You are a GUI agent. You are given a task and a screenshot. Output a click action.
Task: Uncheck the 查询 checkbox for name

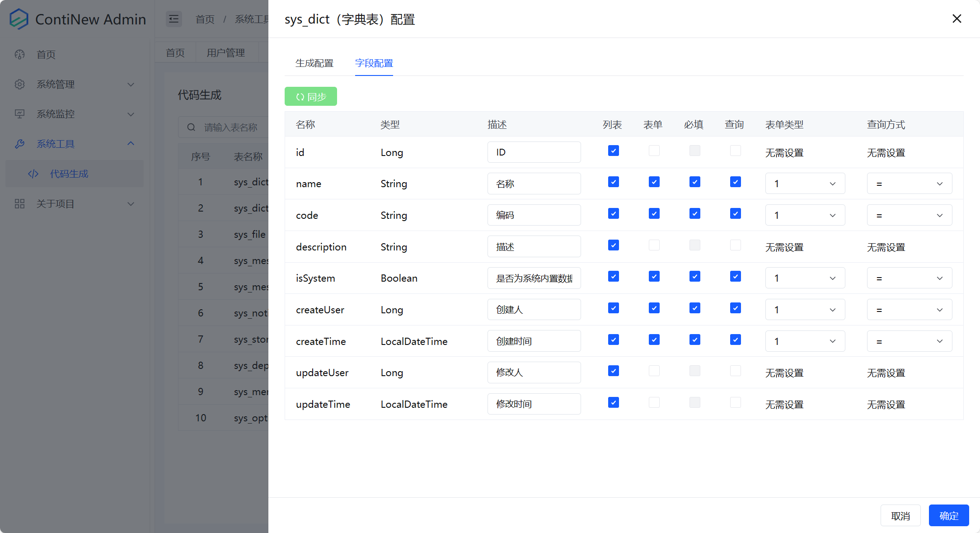[735, 182]
